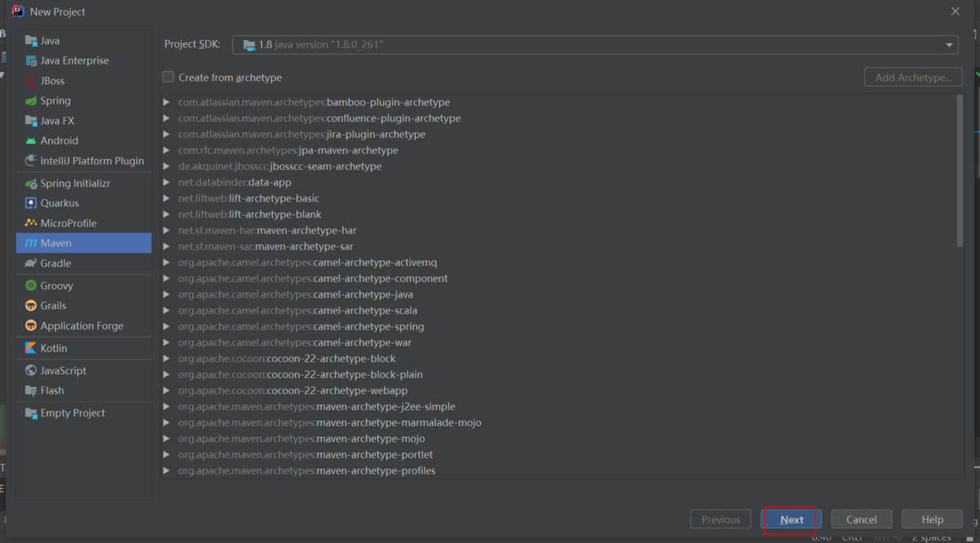Expand lift-archetype-basic entry
980x543 pixels.
click(167, 198)
